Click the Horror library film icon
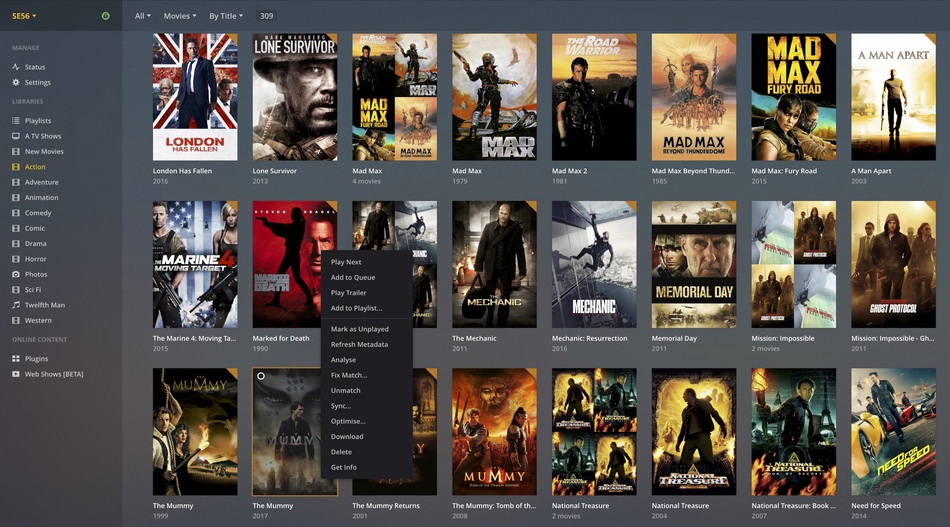This screenshot has height=527, width=950. [x=16, y=259]
